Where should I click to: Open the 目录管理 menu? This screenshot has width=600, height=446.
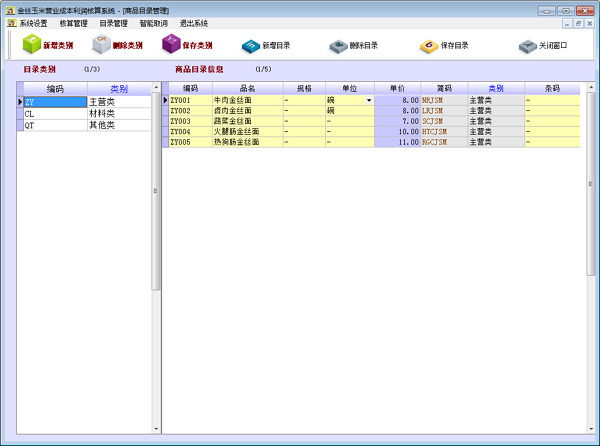[x=113, y=24]
